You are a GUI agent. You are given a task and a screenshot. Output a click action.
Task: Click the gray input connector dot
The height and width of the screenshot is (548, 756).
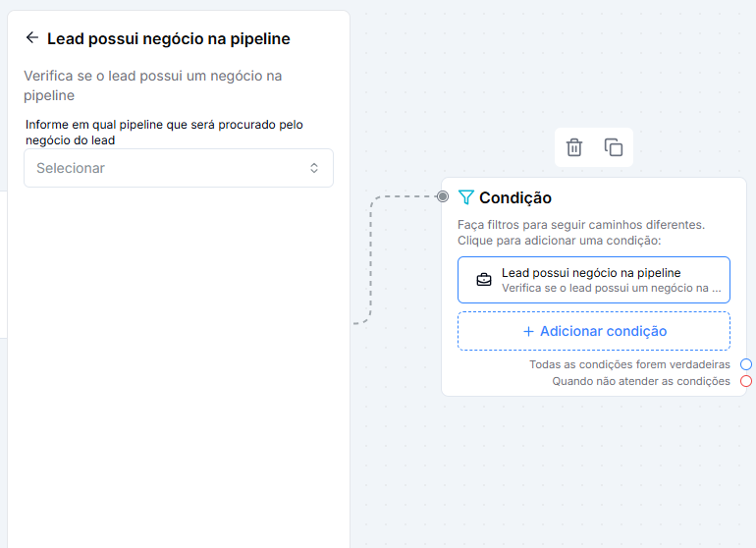coord(443,196)
